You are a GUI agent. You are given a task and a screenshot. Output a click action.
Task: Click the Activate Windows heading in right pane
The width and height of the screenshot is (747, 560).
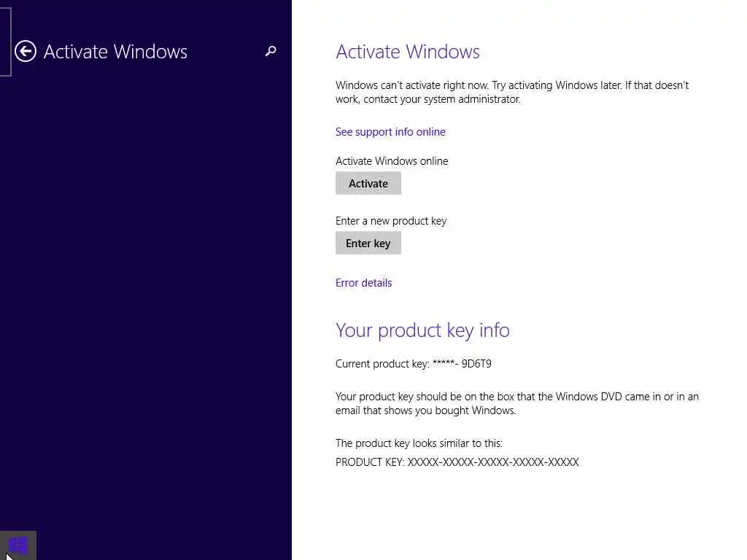407,52
